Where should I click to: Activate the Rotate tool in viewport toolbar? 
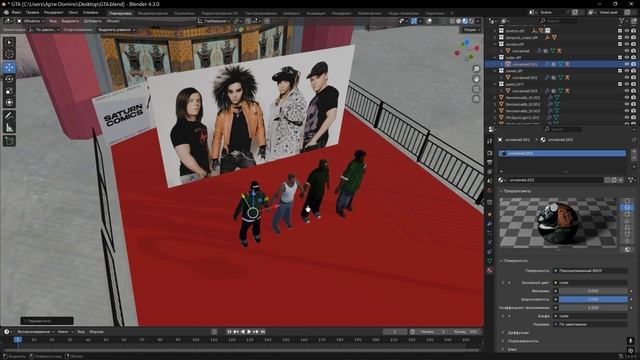tap(9, 79)
